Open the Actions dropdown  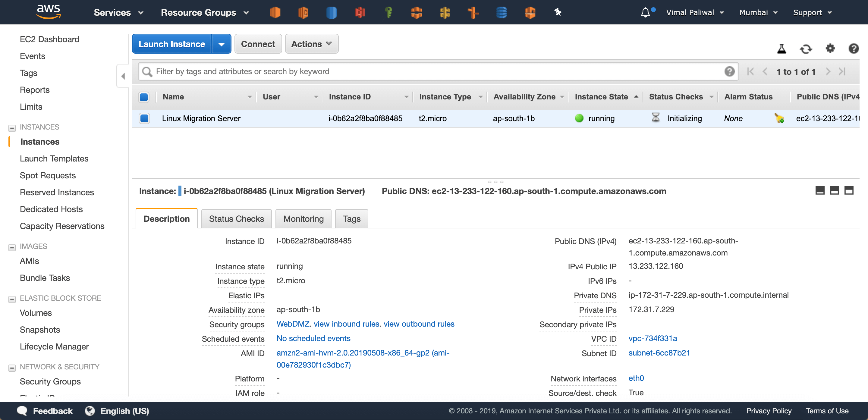pyautogui.click(x=312, y=44)
